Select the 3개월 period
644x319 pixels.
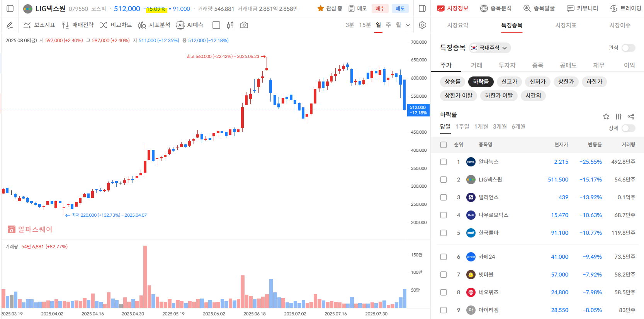[500, 127]
